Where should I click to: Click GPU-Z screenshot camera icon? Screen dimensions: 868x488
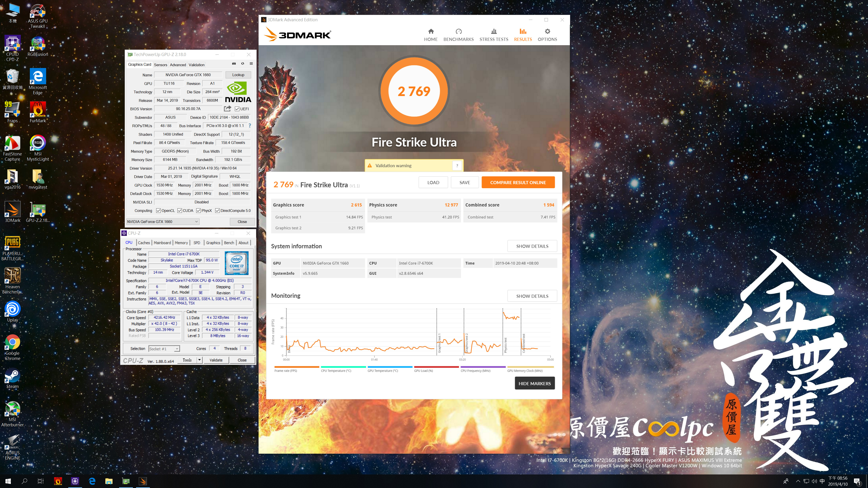tap(234, 64)
